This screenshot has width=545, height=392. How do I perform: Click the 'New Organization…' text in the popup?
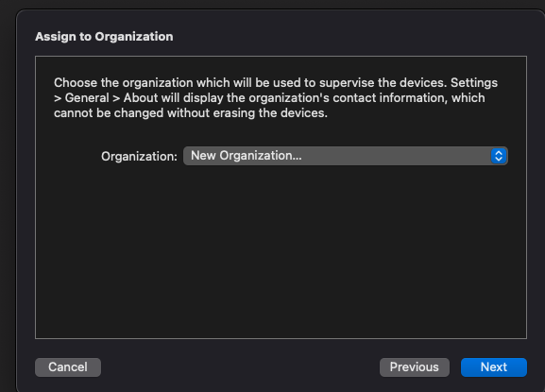click(x=247, y=156)
